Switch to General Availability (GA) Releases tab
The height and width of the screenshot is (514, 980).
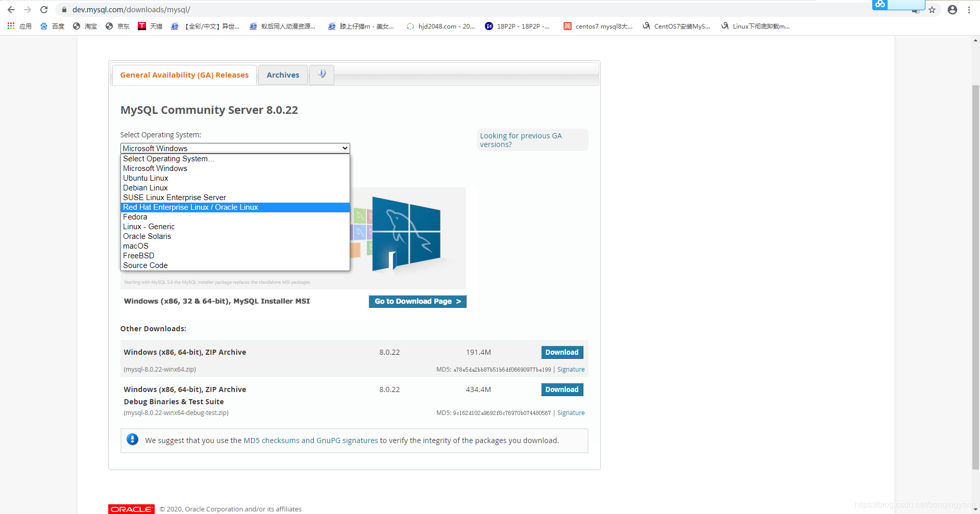184,75
